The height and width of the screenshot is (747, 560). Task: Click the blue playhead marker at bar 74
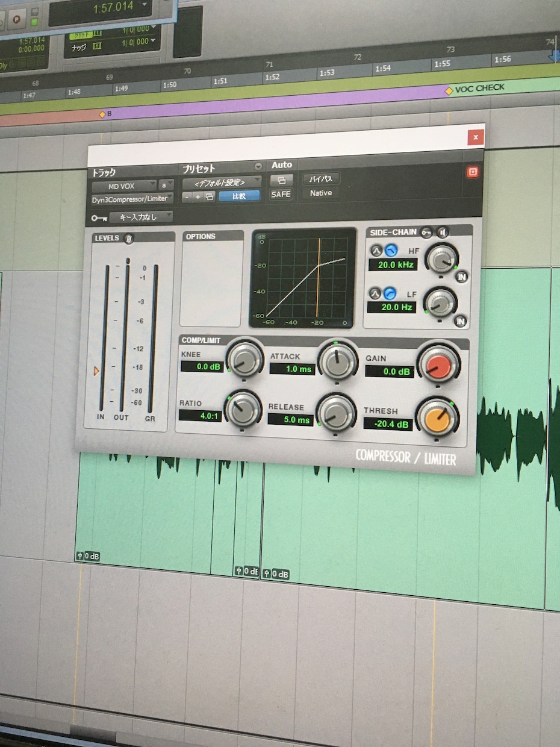click(554, 56)
